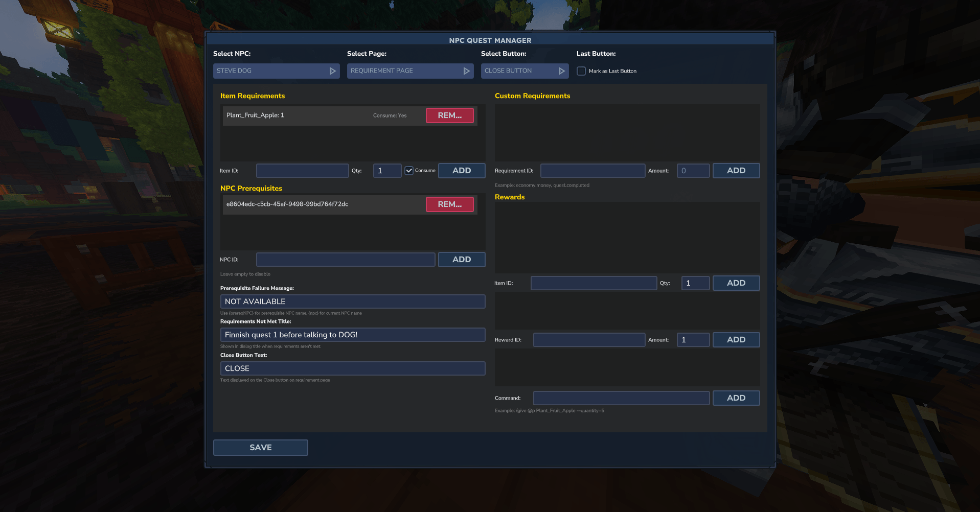
Task: Click the Requirements Not Met Title field
Action: pos(352,335)
